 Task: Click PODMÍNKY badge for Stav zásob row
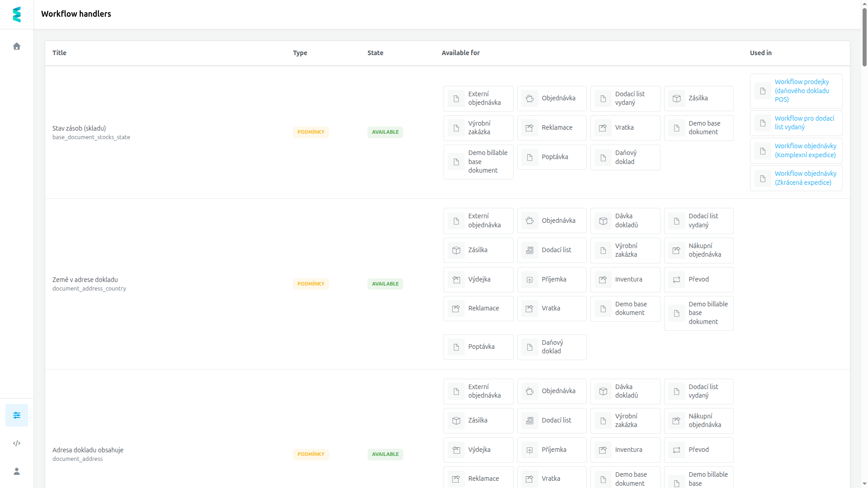[311, 132]
